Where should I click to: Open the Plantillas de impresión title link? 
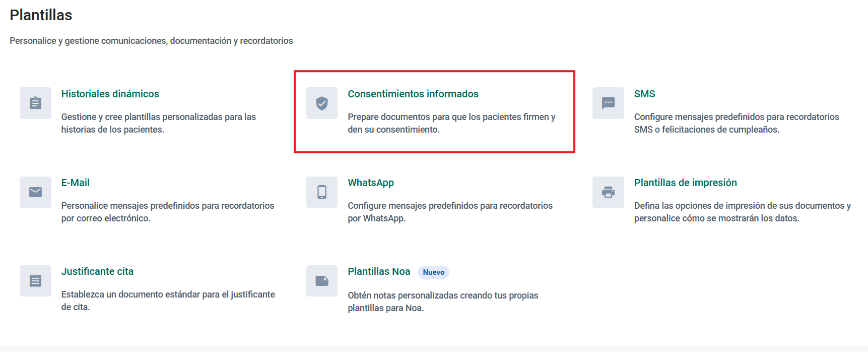[685, 183]
